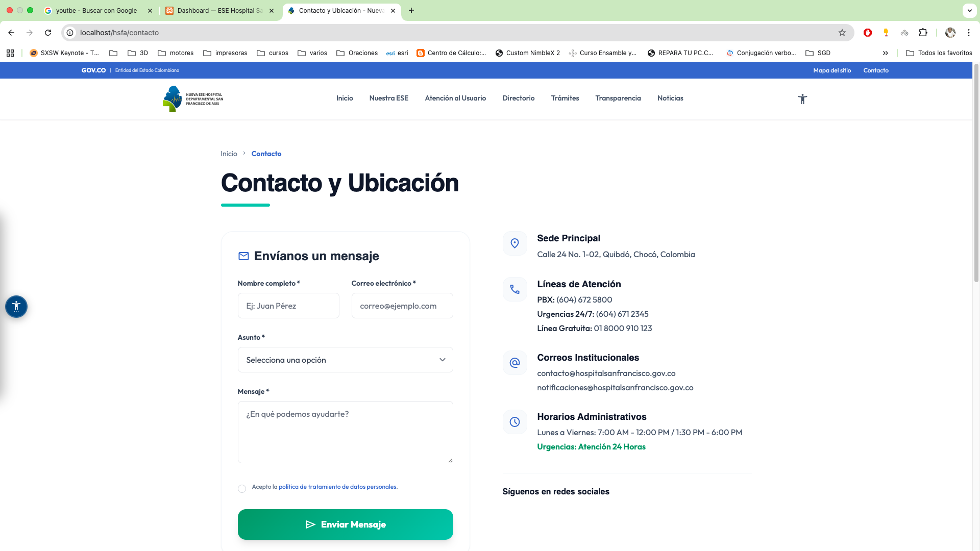Click the GOV.CO link in top bar
Screen dimensions: 980x551
[x=93, y=70]
